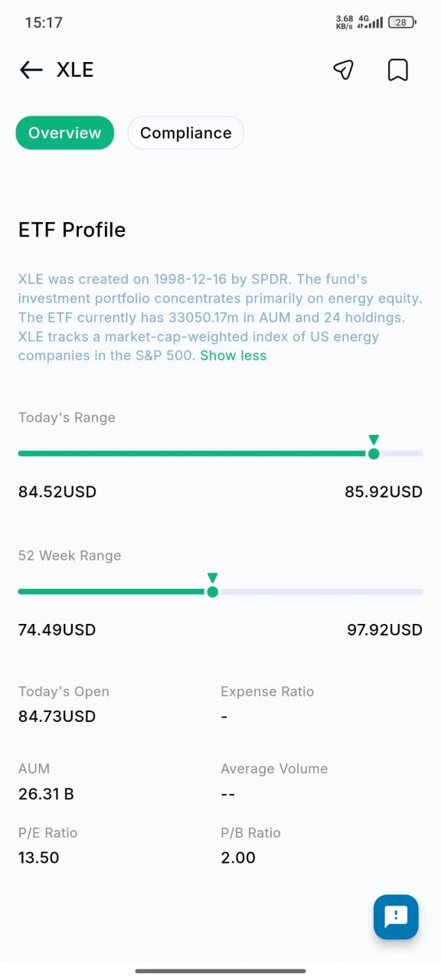Tap Today's Range triangle marker
441x980 pixels.
pyautogui.click(x=374, y=439)
